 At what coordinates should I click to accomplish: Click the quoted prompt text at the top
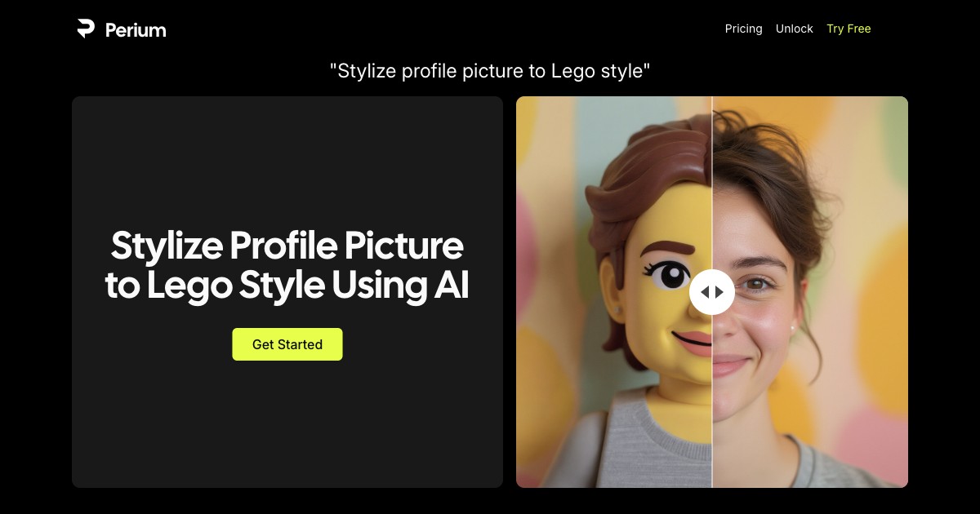tap(490, 71)
